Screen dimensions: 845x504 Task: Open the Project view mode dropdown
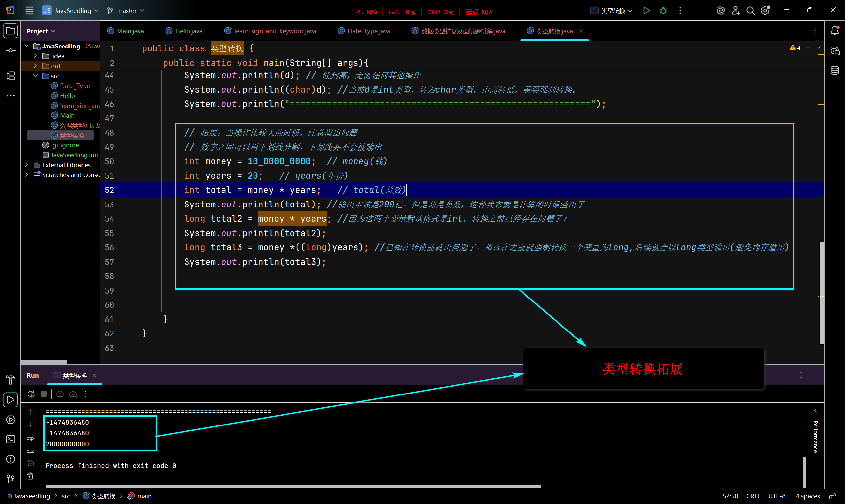[x=41, y=31]
